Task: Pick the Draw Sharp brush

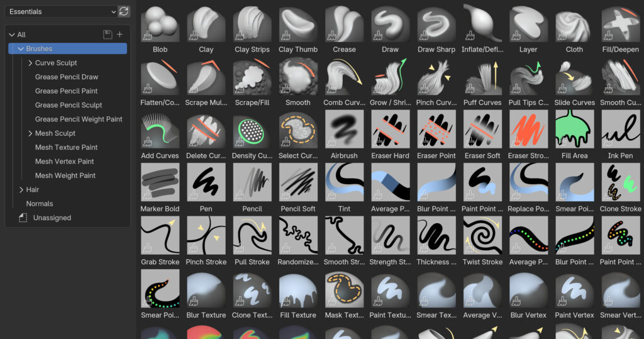Action: (436, 23)
